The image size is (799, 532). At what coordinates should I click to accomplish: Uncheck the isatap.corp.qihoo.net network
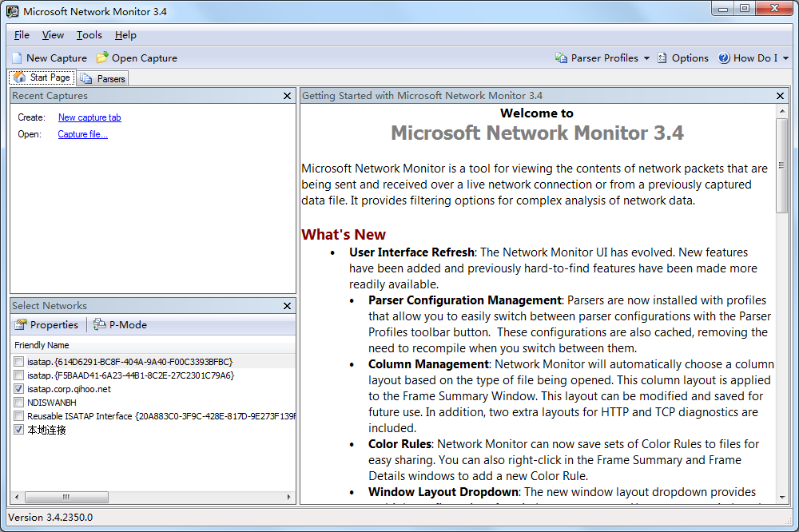[x=19, y=389]
